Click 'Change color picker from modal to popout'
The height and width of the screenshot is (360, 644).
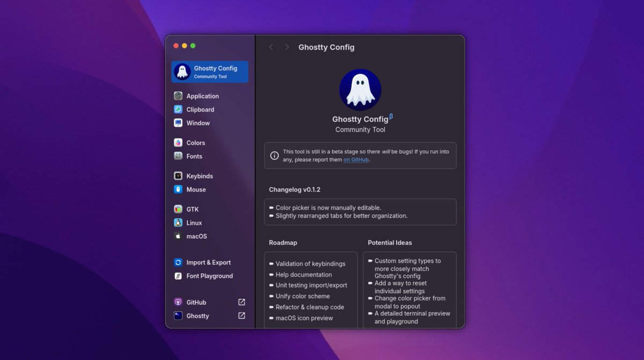pos(410,302)
